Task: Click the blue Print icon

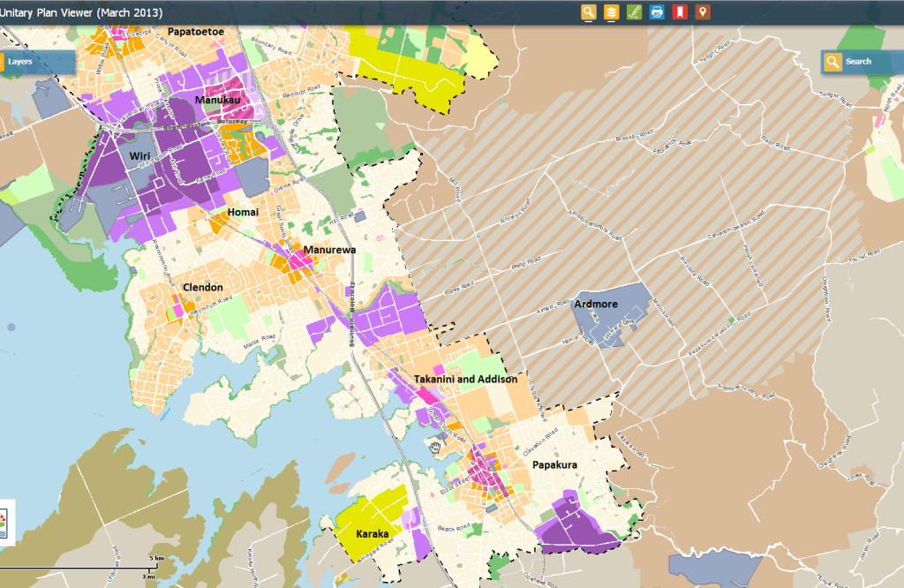Action: click(x=657, y=12)
